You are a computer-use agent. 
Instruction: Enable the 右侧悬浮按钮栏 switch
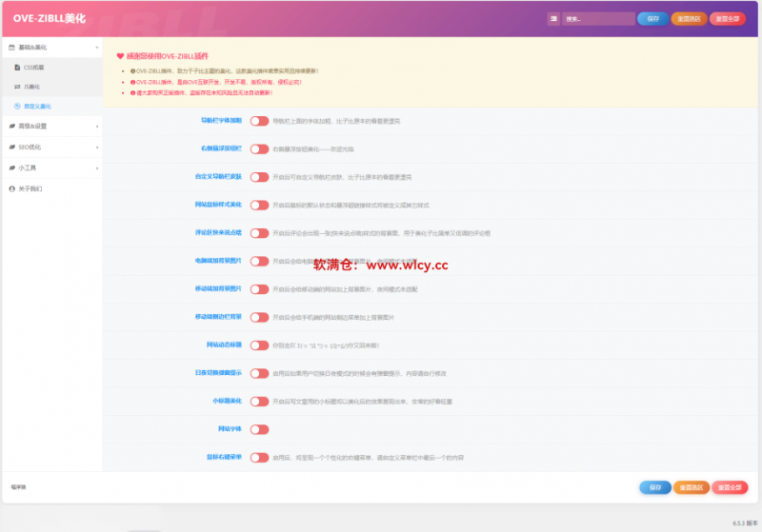click(x=259, y=149)
